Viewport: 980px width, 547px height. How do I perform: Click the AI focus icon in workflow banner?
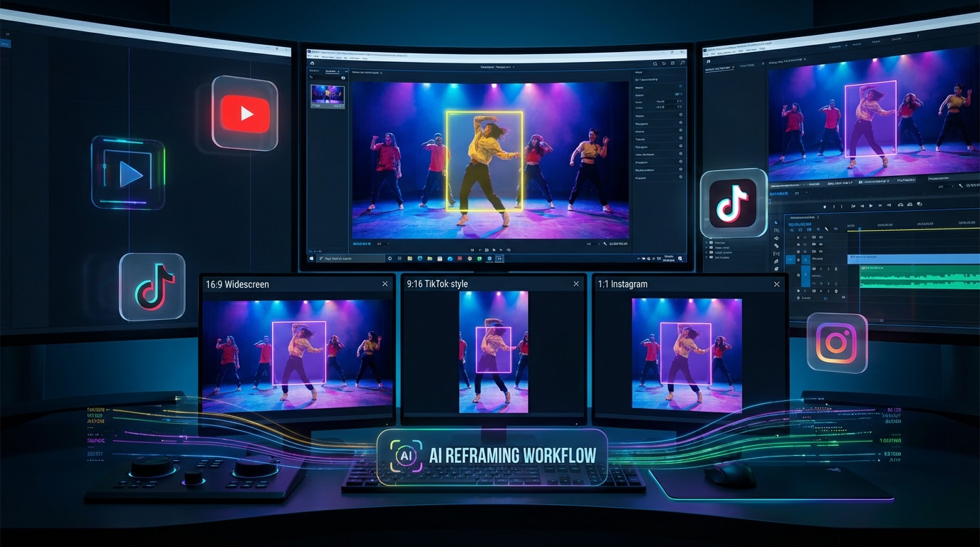405,456
